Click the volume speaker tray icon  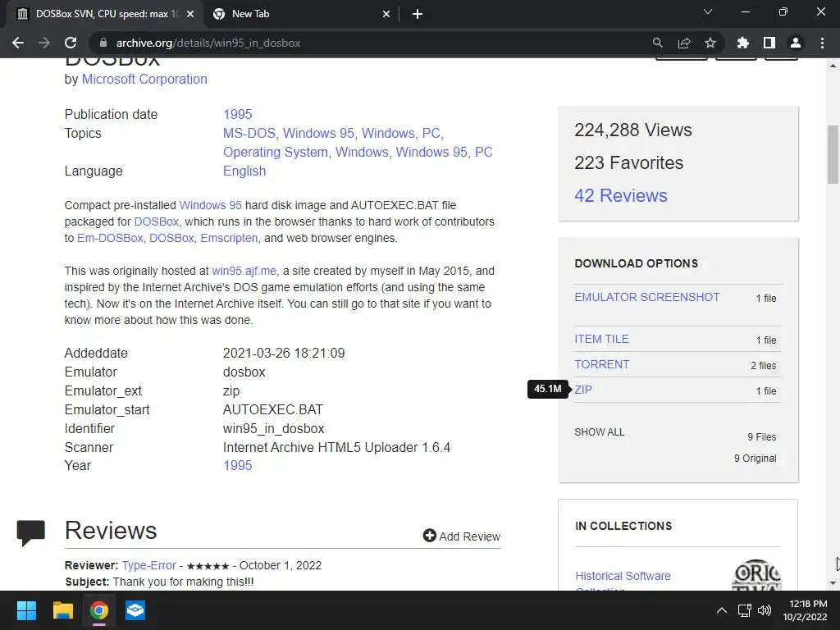click(x=765, y=610)
